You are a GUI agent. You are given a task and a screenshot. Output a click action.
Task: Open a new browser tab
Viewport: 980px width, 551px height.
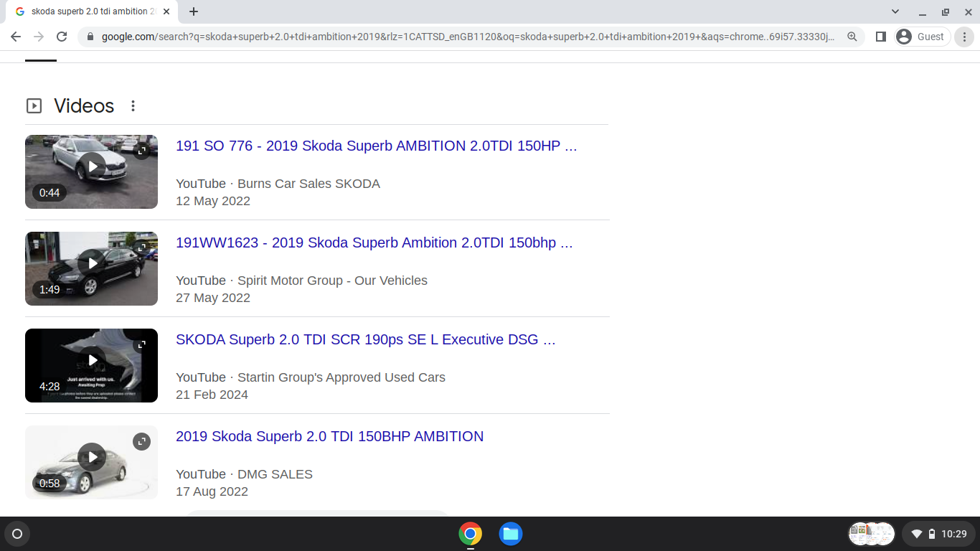(194, 11)
